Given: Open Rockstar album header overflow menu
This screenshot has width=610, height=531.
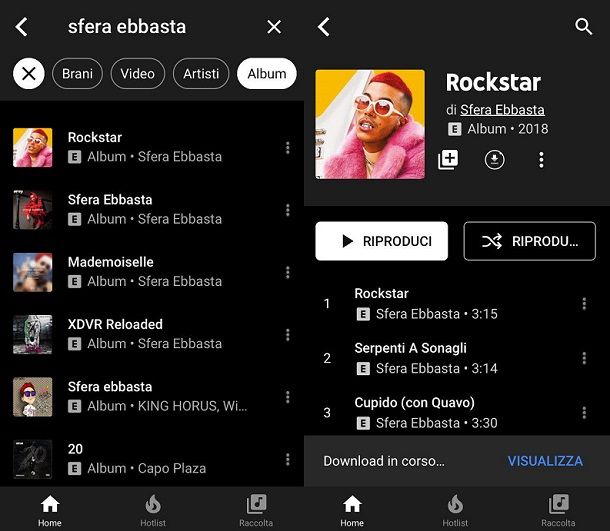Looking at the screenshot, I should 541,160.
